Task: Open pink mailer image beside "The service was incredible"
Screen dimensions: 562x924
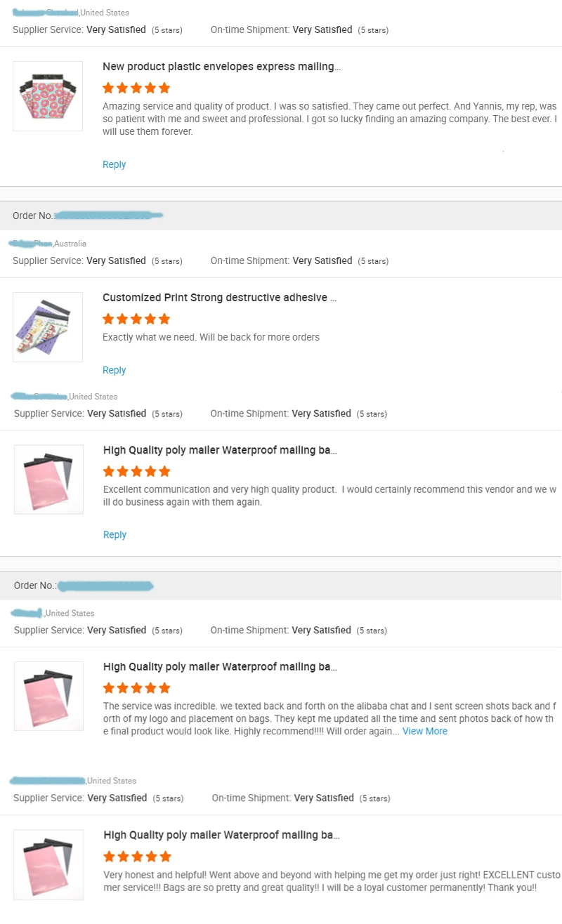Action: 48,696
